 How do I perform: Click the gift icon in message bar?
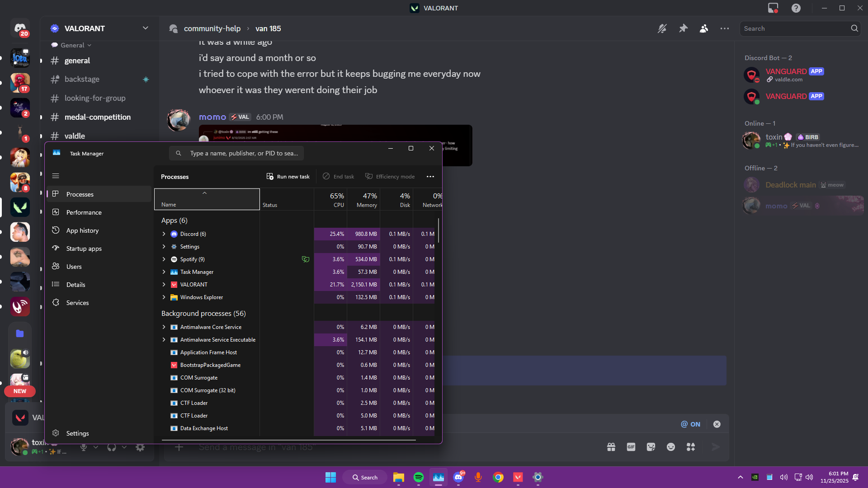coord(611,447)
